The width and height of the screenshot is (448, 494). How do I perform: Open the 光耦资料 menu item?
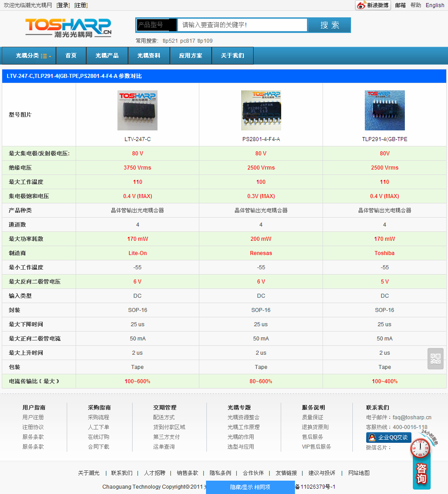pyautogui.click(x=149, y=56)
